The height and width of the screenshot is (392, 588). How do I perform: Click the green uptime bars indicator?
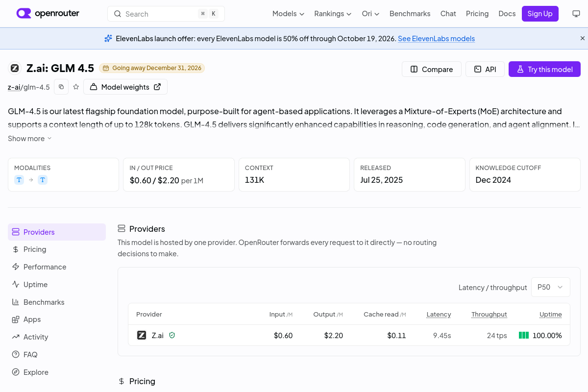pyautogui.click(x=524, y=335)
